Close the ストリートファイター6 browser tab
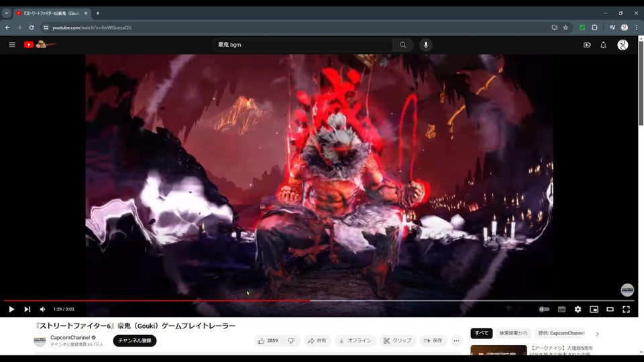The height and width of the screenshot is (362, 644). point(86,13)
